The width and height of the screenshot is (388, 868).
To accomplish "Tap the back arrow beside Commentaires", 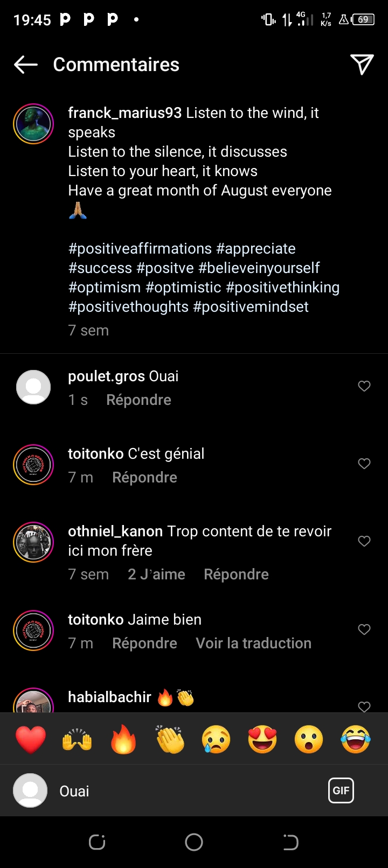I will [x=26, y=65].
